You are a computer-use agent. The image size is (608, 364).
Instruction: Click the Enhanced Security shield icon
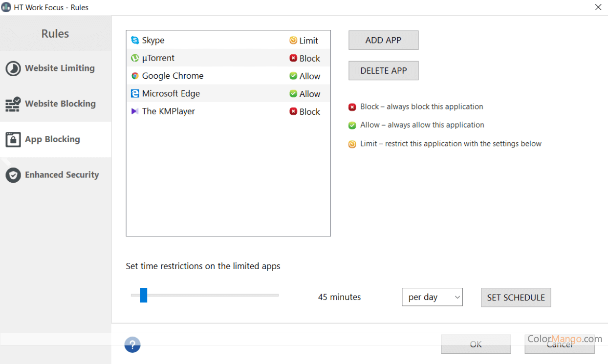tap(13, 175)
